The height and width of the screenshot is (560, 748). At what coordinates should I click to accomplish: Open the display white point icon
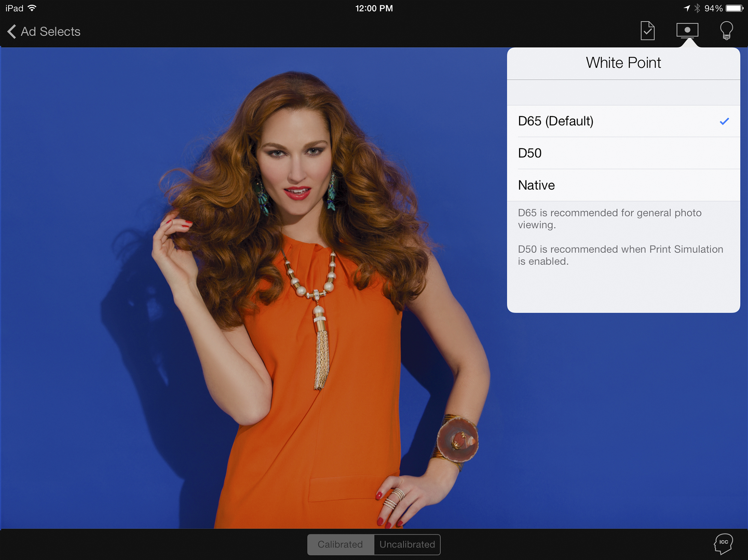(x=687, y=30)
